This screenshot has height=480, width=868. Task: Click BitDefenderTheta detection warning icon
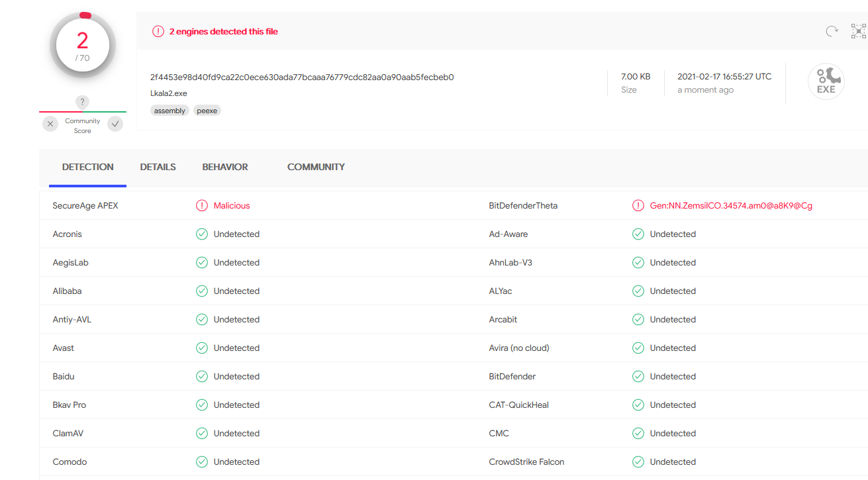(x=638, y=206)
